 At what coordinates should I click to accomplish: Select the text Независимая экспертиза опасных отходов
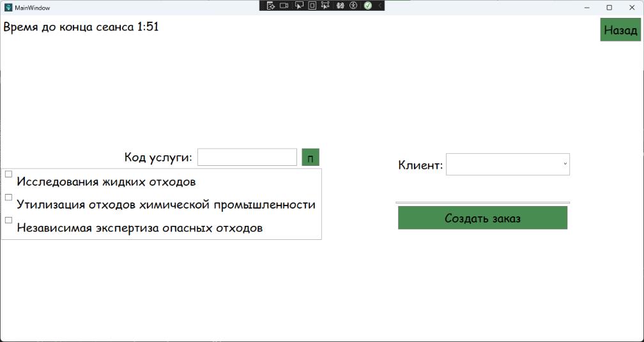pyautogui.click(x=140, y=228)
